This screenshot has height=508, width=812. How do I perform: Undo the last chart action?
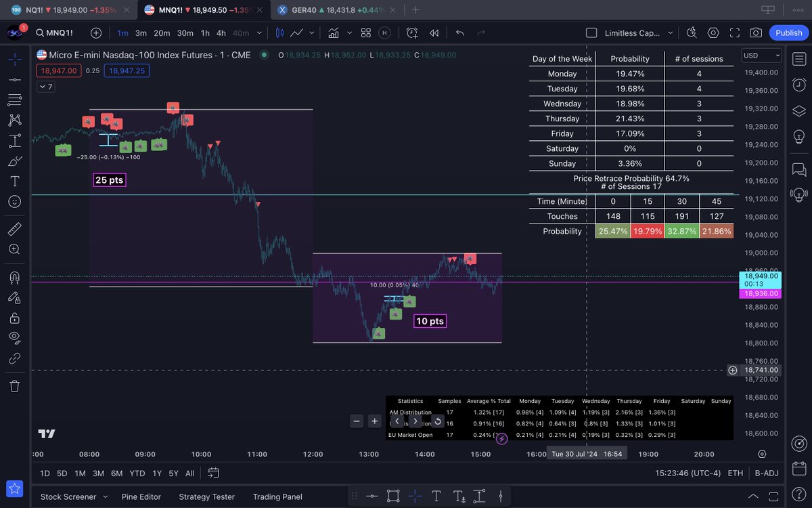pyautogui.click(x=460, y=33)
